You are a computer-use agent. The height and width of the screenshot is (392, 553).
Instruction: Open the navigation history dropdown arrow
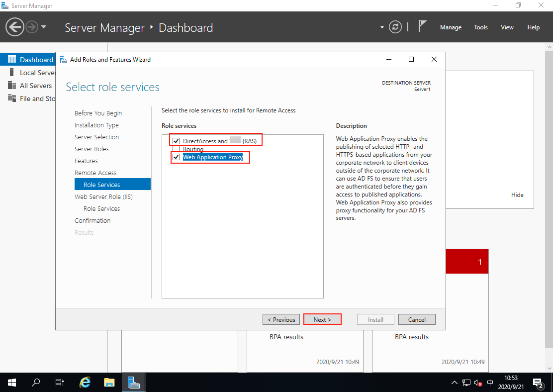(x=44, y=27)
